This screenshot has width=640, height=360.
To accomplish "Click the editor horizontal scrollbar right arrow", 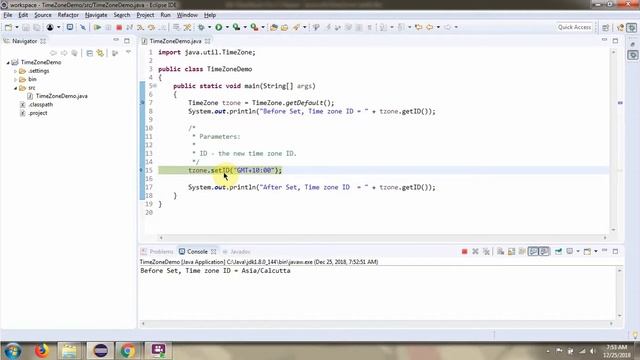I will coord(605,237).
